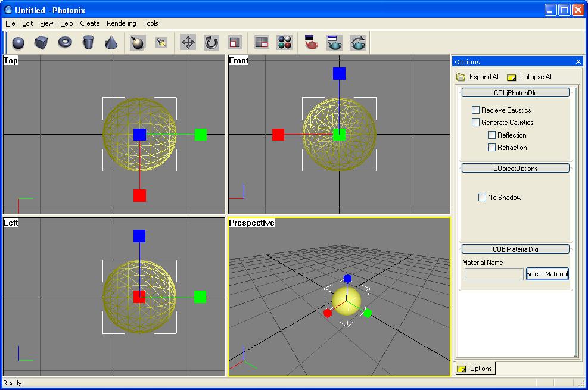Screen dimensions: 588x390
Task: Click the blue axis handle in Front view
Action: (339, 73)
